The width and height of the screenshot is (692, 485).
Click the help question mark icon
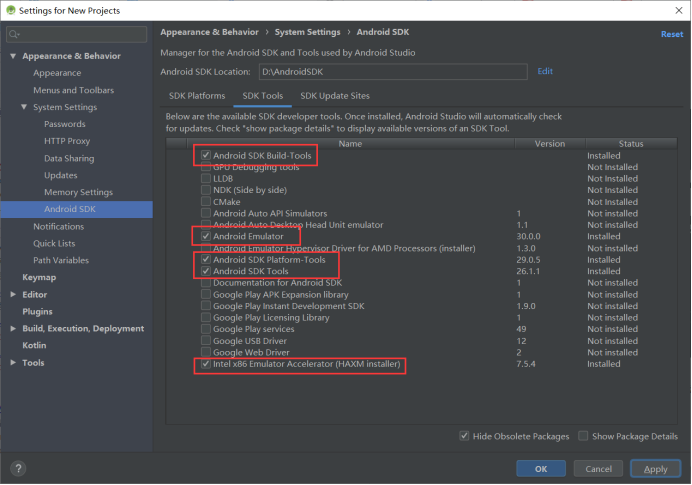[x=18, y=468]
